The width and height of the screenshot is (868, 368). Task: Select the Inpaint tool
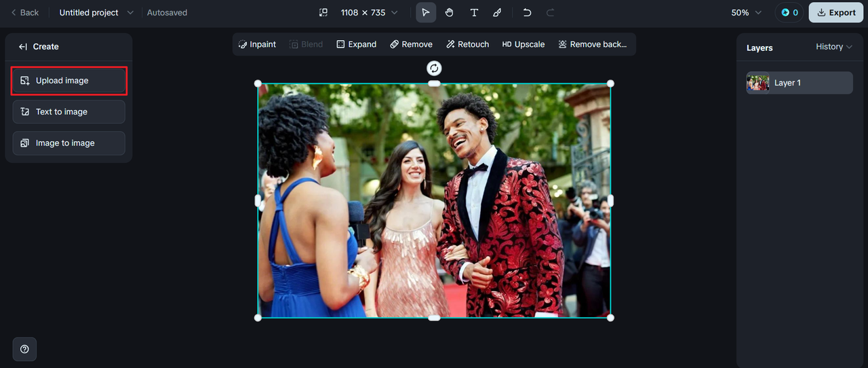(x=257, y=44)
